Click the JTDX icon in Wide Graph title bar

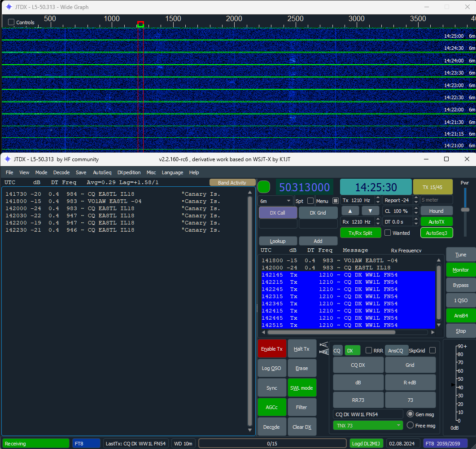coord(9,7)
